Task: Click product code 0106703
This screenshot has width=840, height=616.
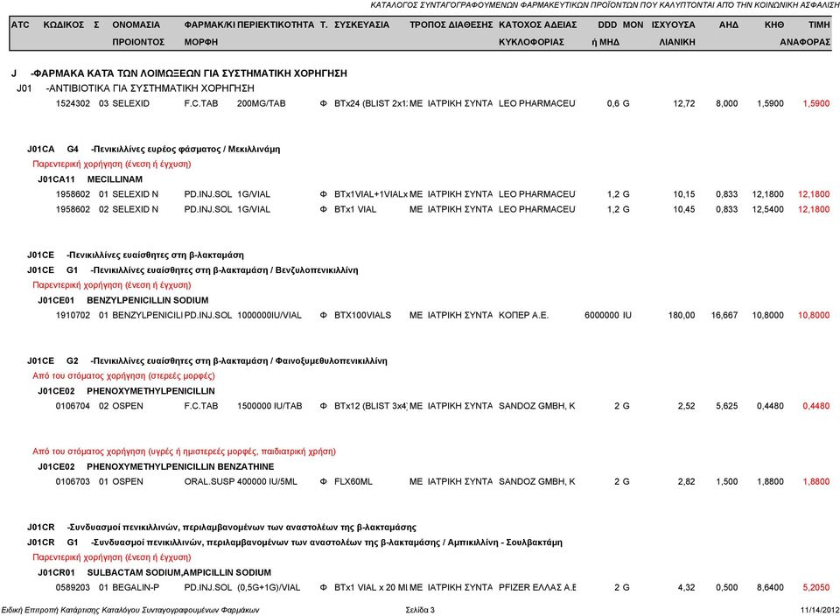Action: tap(73, 482)
